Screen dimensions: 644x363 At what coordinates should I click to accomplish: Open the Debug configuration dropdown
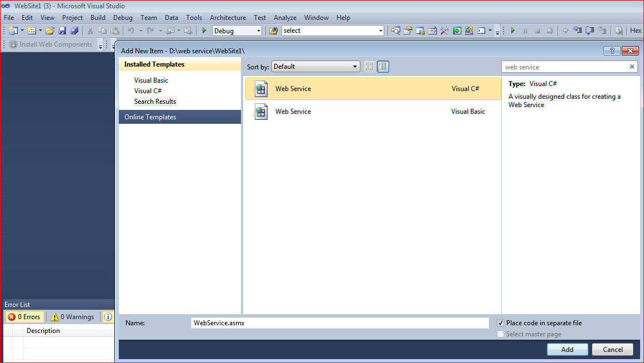coord(258,31)
